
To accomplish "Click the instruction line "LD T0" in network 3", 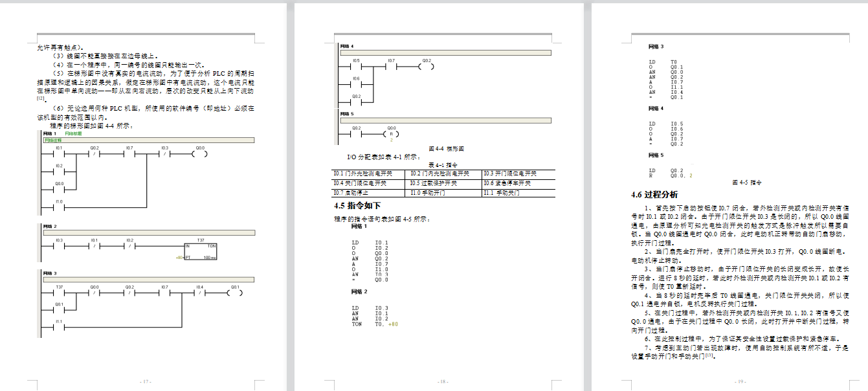I will (x=663, y=61).
